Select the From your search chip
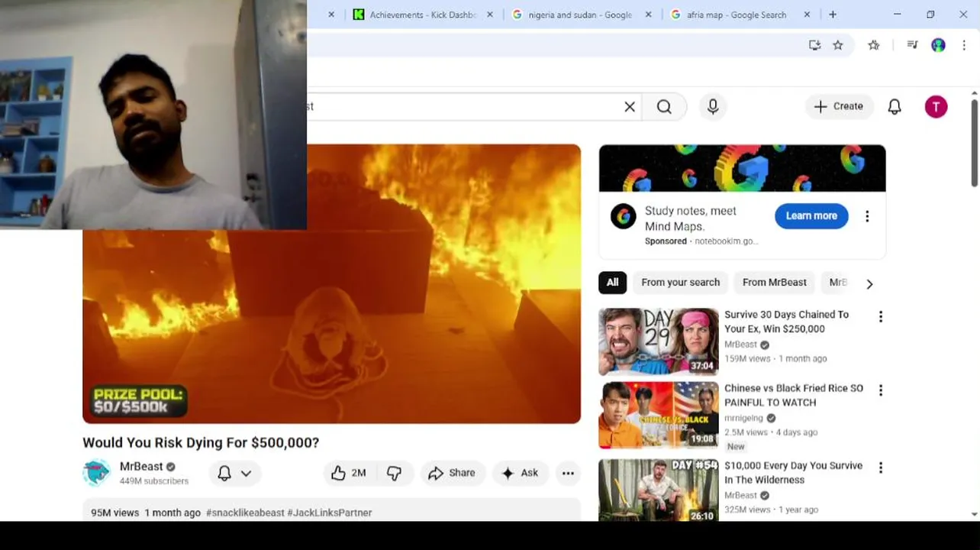980x550 pixels. 681,282
